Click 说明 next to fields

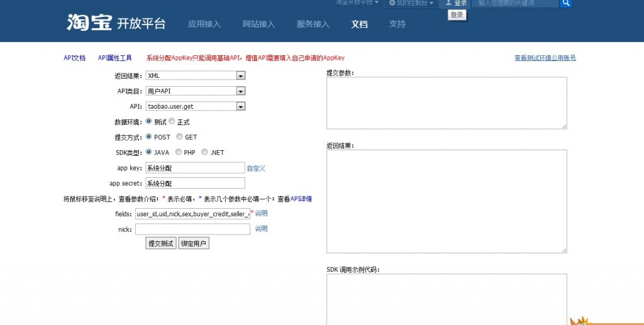tap(261, 213)
